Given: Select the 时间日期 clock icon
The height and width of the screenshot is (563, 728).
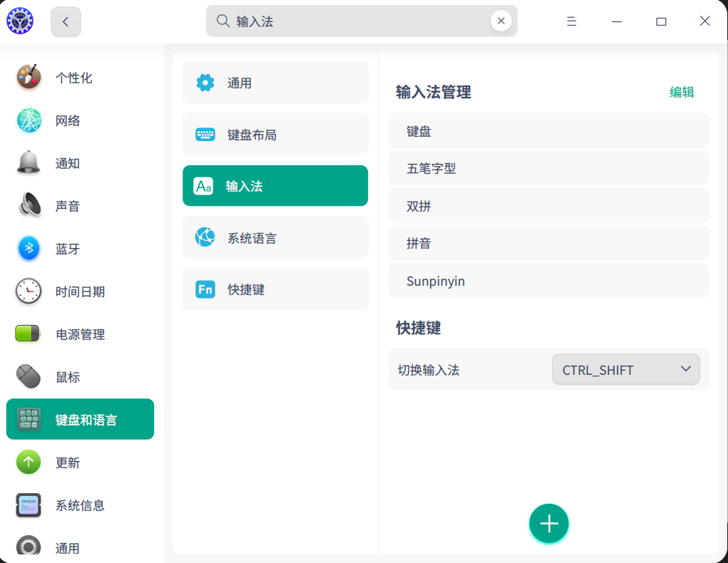Looking at the screenshot, I should 29,291.
